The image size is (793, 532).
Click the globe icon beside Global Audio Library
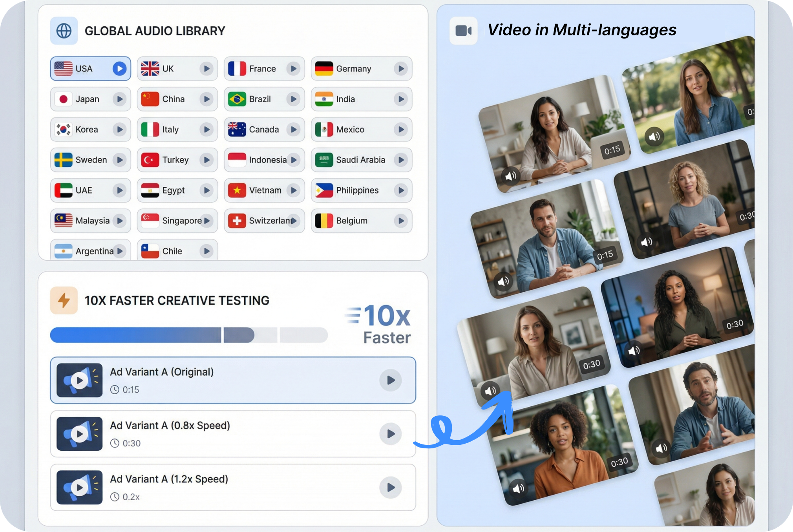(x=64, y=31)
